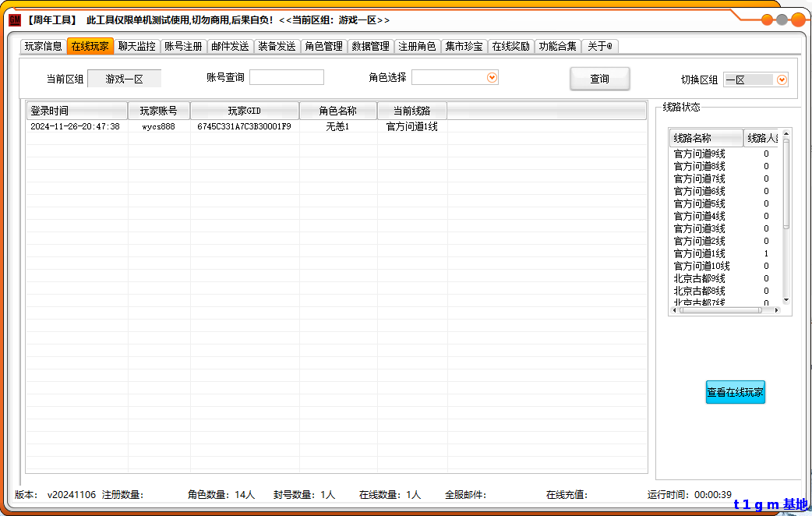This screenshot has width=812, height=516.
Task: Click the first orange circle window button
Action: (x=768, y=20)
